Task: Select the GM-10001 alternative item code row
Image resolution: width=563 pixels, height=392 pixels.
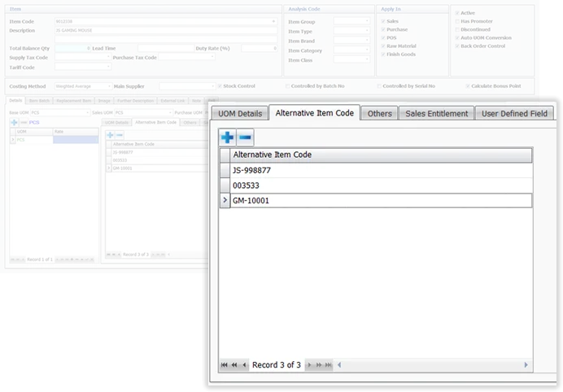Action: click(x=381, y=200)
